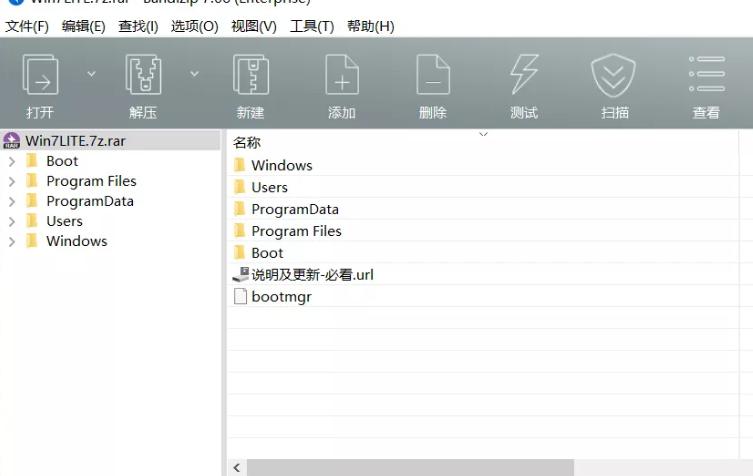Click the RAR archive icon beside Win7LITE.7z.rar
The image size is (753, 476).
point(12,141)
